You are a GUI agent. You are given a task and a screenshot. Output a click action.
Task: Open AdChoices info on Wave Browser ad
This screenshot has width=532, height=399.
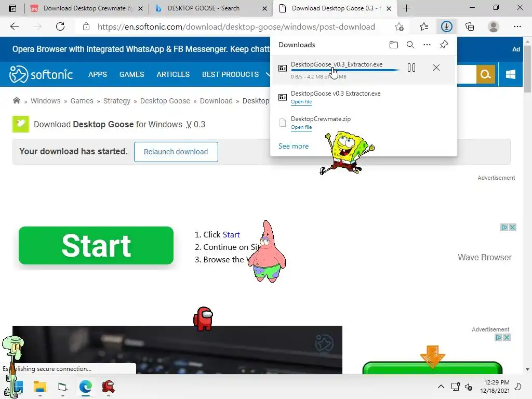pos(504,228)
